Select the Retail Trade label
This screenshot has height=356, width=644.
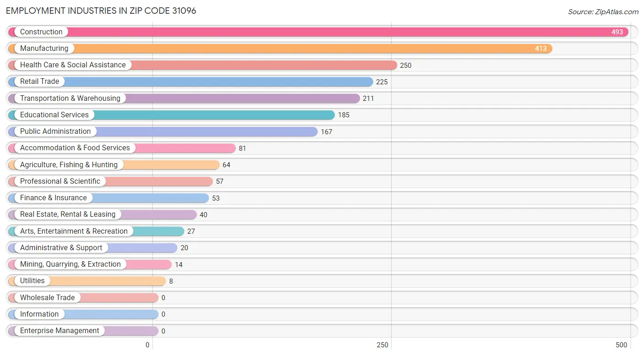tap(39, 82)
